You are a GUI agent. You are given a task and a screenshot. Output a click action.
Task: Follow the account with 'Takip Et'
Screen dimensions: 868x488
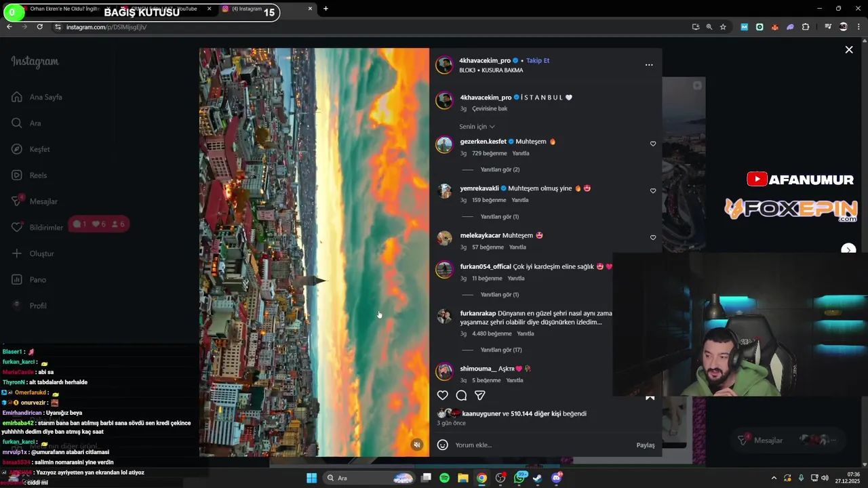click(x=538, y=60)
